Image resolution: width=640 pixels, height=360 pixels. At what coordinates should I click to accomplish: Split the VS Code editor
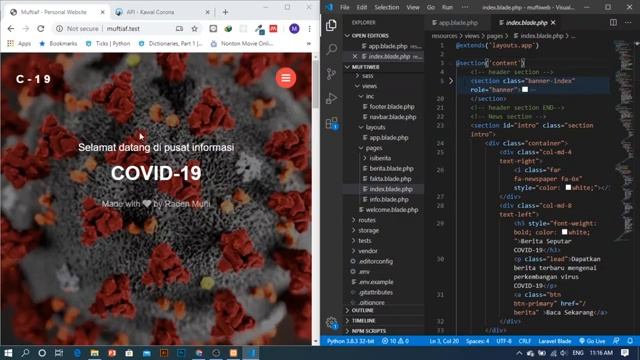[613, 22]
